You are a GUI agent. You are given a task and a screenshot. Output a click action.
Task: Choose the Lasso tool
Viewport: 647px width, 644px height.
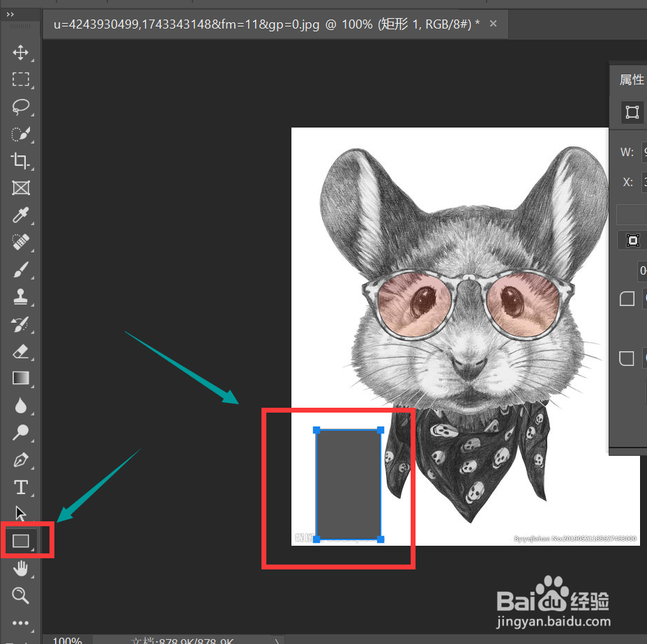coord(20,107)
